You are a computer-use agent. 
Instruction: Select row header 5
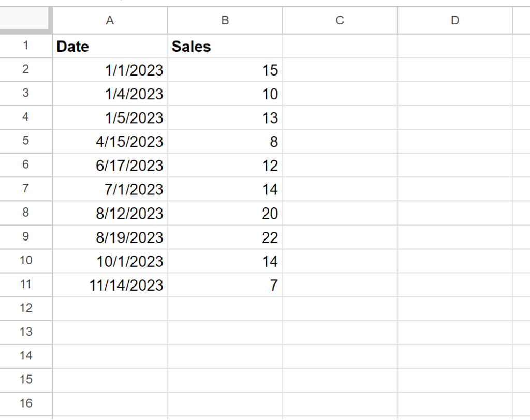click(26, 142)
